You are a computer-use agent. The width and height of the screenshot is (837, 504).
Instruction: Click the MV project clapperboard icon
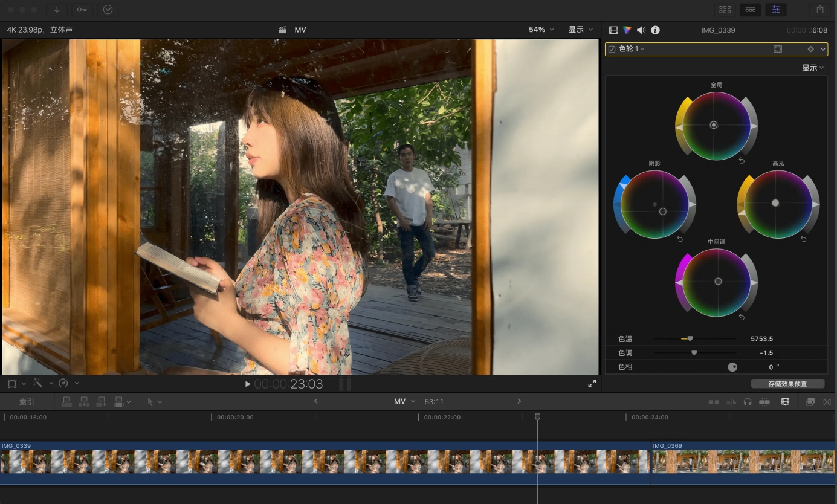click(282, 30)
